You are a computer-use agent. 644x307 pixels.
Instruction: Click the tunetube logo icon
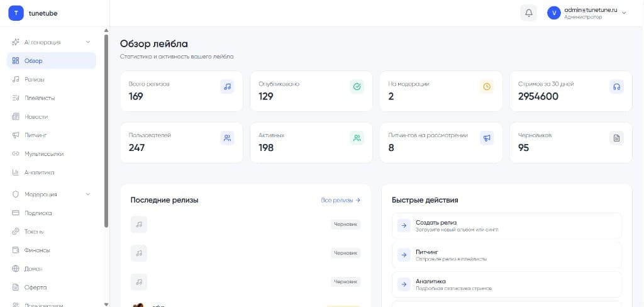click(x=16, y=13)
